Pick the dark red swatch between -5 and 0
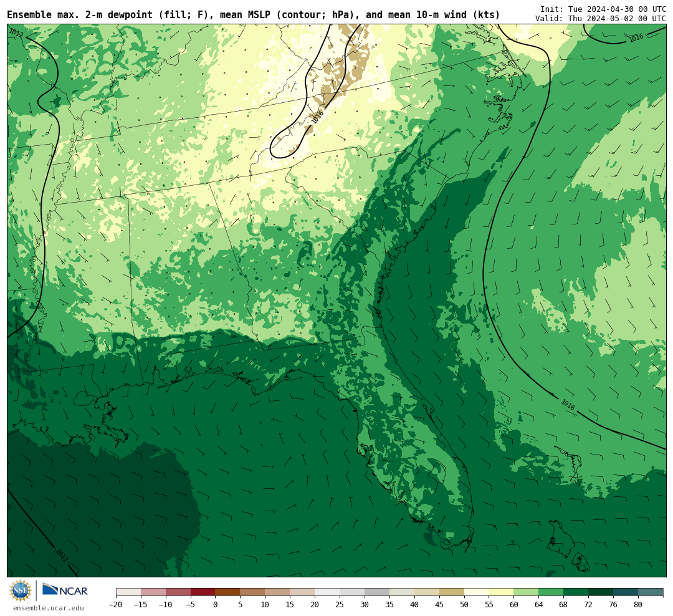Image resolution: width=673 pixels, height=616 pixels. (203, 592)
